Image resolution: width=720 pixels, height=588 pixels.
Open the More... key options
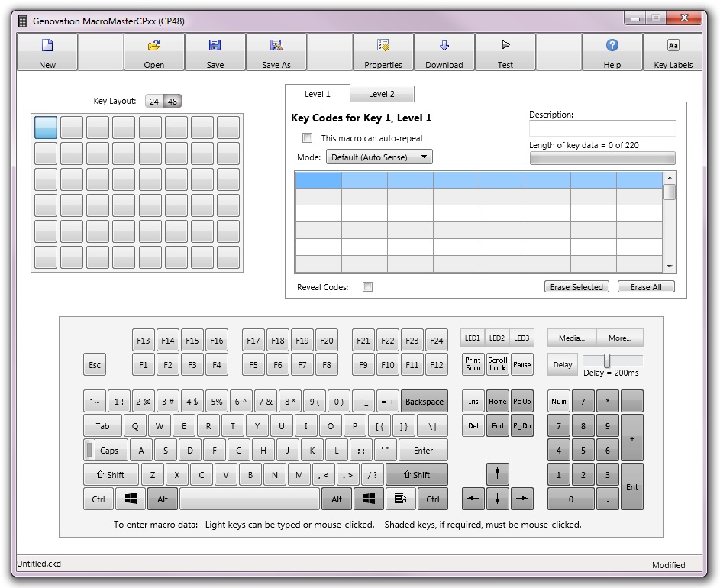pos(620,338)
